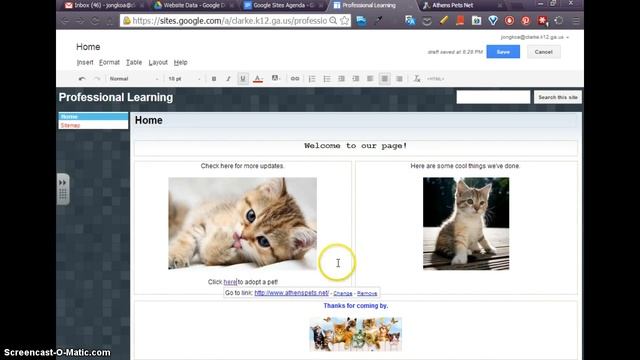Click the yellow pencil extension icon
The height and width of the screenshot is (360, 640).
pyautogui.click(x=444, y=20)
